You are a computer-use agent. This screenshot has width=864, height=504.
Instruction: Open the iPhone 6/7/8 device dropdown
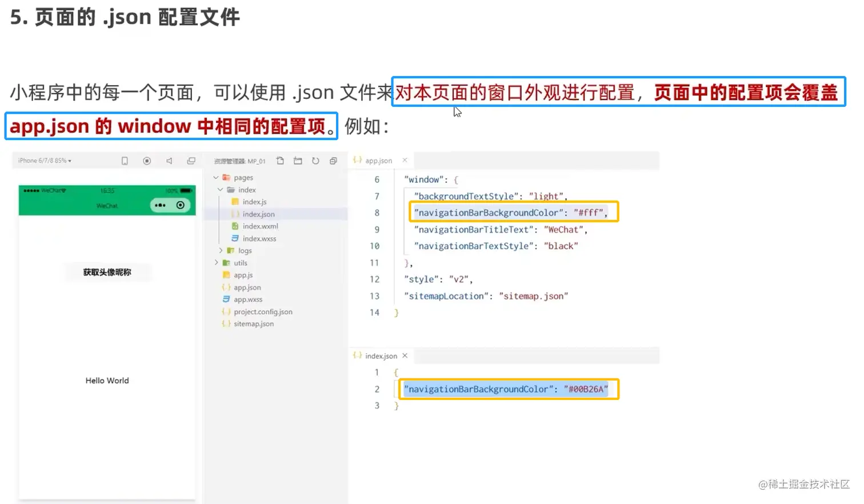(45, 161)
